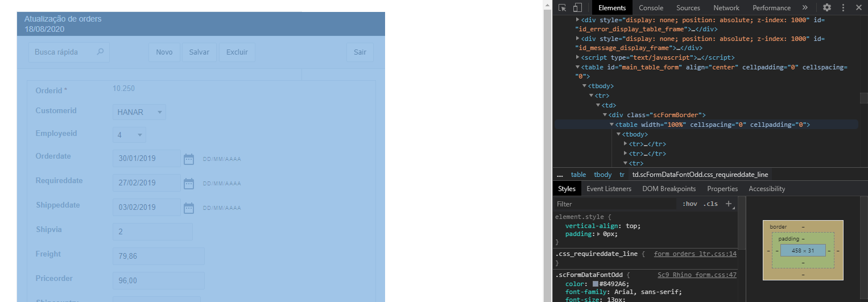This screenshot has width=868, height=302.
Task: Activate the inspect element picker icon
Action: 562,7
